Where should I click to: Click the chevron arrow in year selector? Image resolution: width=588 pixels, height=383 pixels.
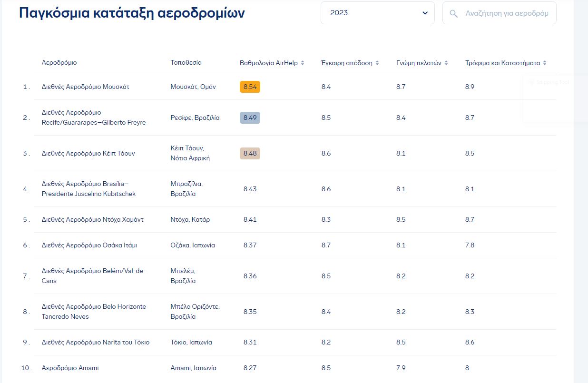point(425,13)
